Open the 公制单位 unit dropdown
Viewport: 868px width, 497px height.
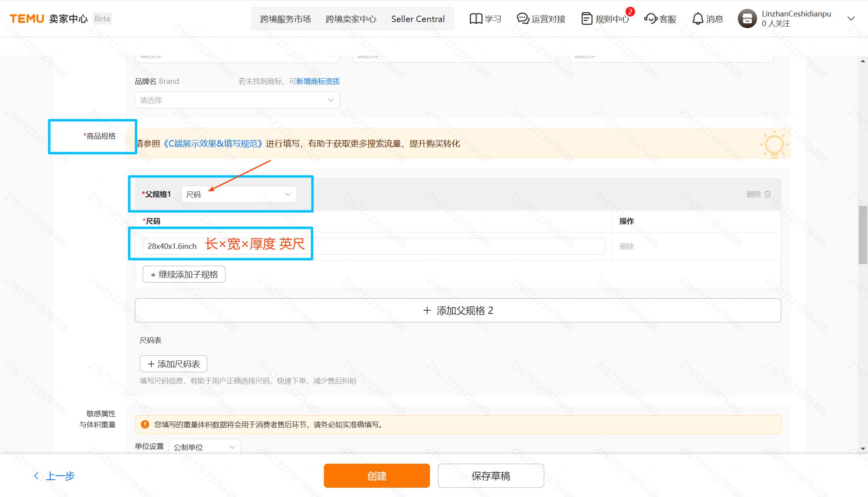(205, 446)
